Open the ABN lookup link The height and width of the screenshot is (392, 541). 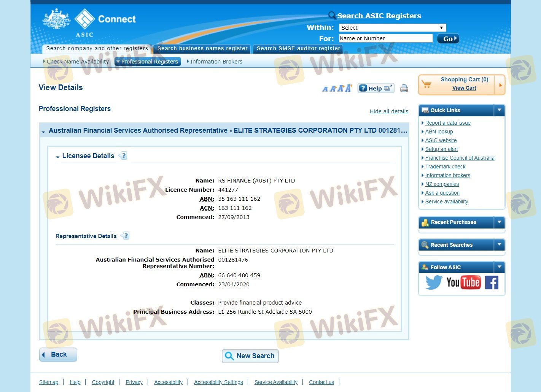tap(439, 132)
